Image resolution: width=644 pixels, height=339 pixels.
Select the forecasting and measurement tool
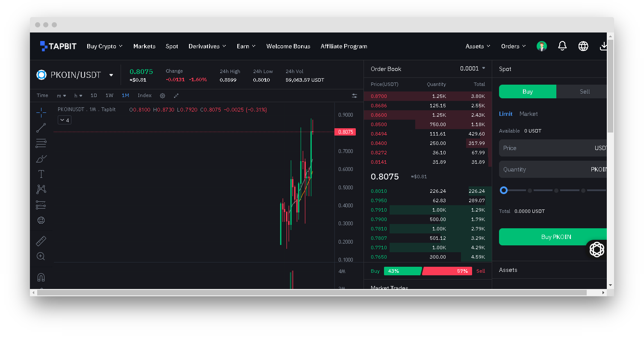click(41, 205)
